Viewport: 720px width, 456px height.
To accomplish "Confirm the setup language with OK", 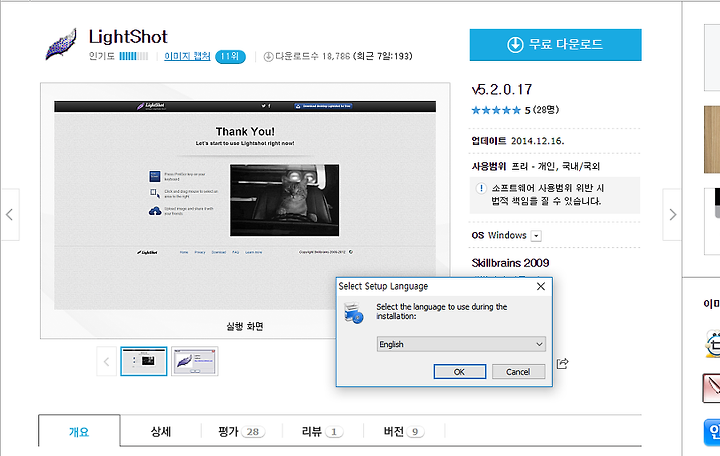I will pos(460,372).
